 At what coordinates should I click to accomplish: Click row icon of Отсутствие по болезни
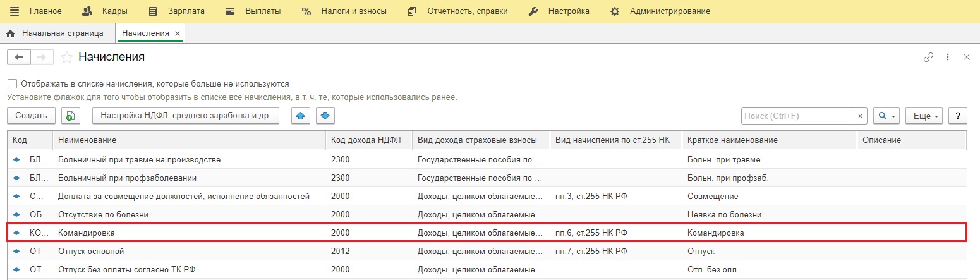coord(17,215)
